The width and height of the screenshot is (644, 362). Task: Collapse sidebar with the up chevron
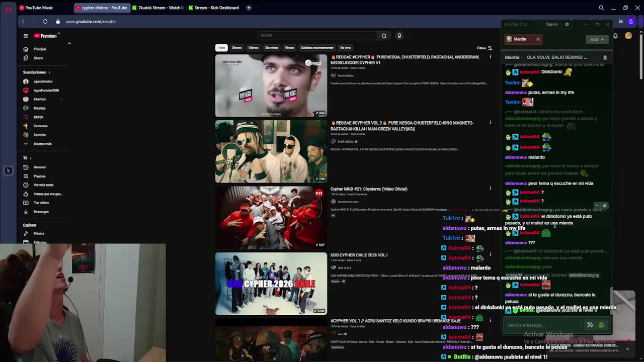pyautogui.click(x=69, y=43)
